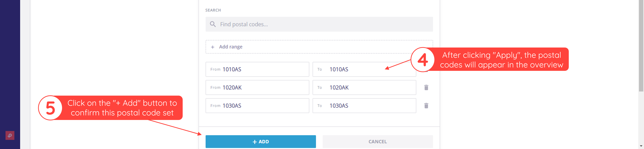Click the number 5 annotation circle
The width and height of the screenshot is (644, 149).
pos(50,108)
